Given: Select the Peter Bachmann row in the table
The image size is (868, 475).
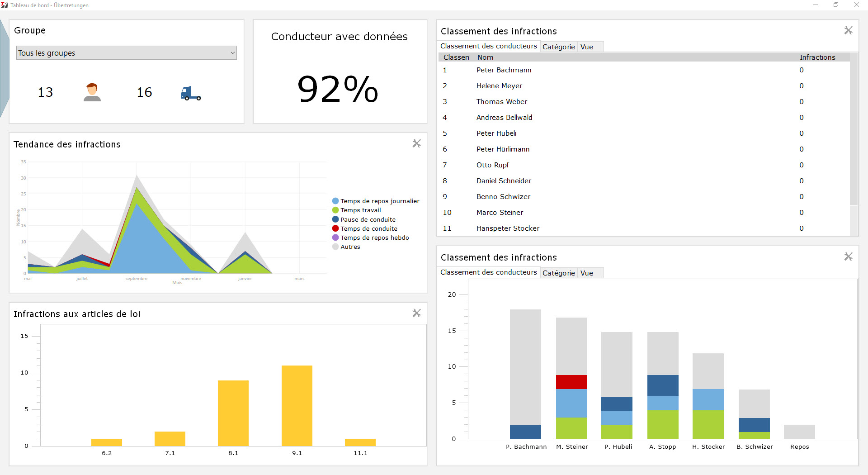Looking at the screenshot, I should point(504,70).
